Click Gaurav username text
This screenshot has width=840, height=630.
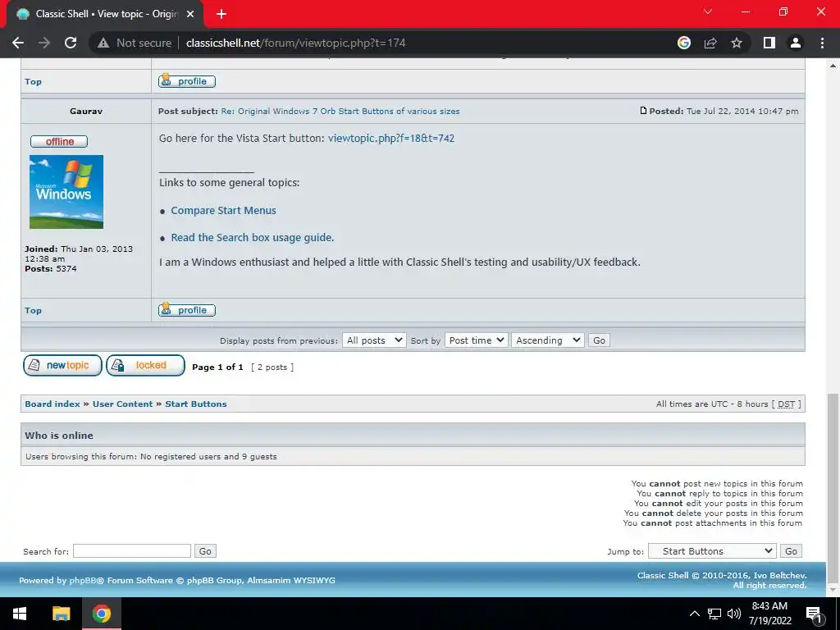(x=85, y=111)
